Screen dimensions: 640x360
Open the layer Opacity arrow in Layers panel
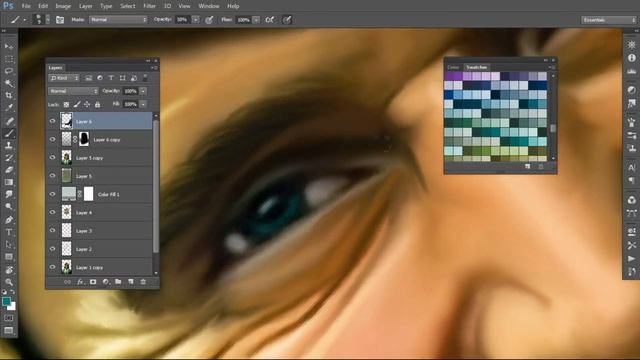click(x=143, y=91)
